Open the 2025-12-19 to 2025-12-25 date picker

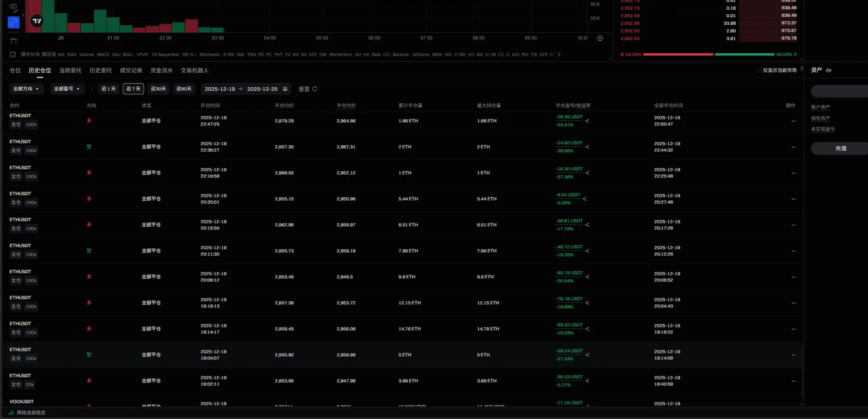[x=246, y=89]
